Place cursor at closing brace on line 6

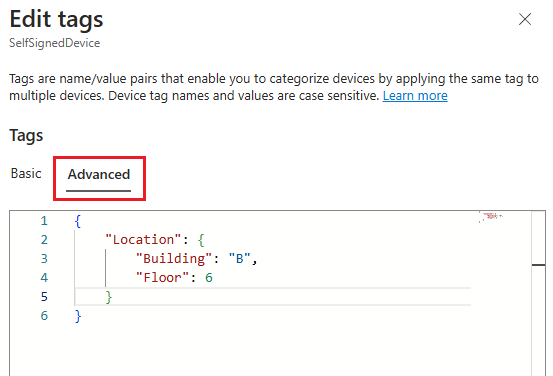click(78, 316)
